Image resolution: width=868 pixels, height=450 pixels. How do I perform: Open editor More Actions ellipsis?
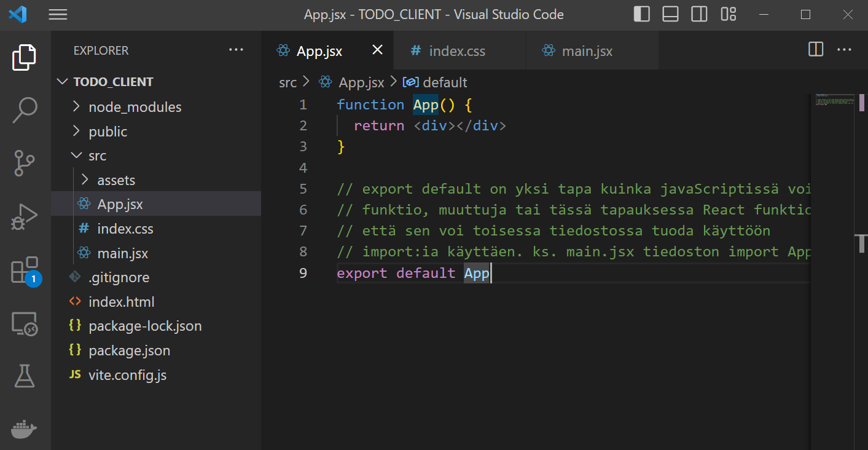845,50
